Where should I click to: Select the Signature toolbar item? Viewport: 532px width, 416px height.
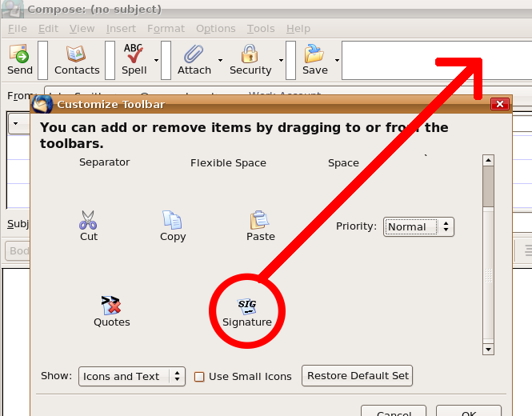[x=246, y=306]
